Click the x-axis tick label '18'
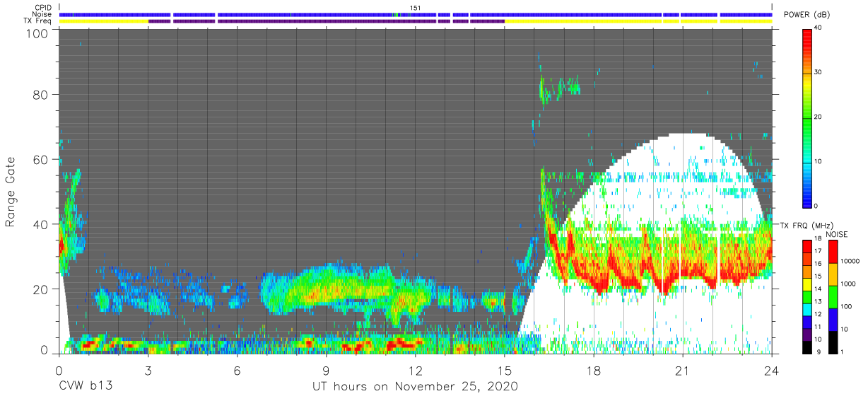The height and width of the screenshot is (401, 868). coord(594,371)
